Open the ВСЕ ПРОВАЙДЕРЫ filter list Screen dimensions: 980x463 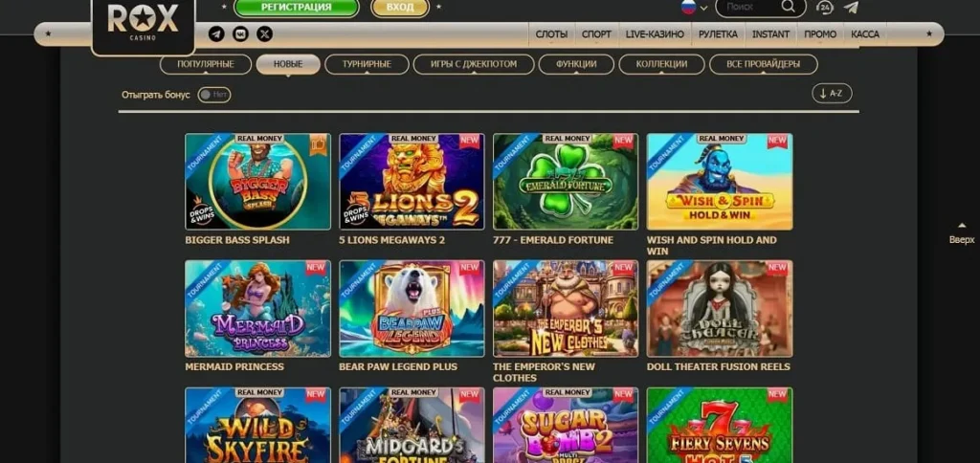(x=763, y=64)
